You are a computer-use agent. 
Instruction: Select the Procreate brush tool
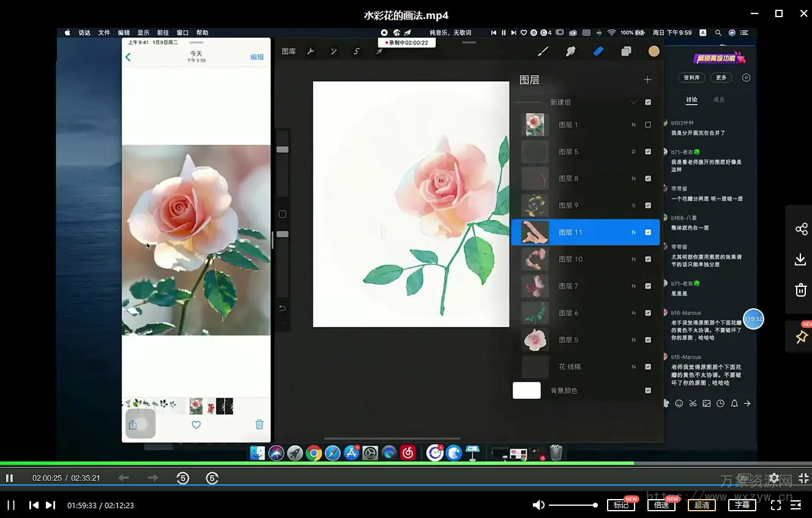coord(543,51)
